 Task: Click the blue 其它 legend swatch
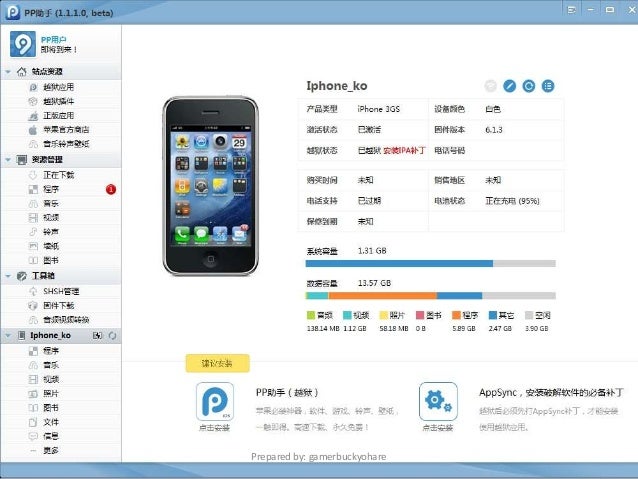click(x=493, y=315)
